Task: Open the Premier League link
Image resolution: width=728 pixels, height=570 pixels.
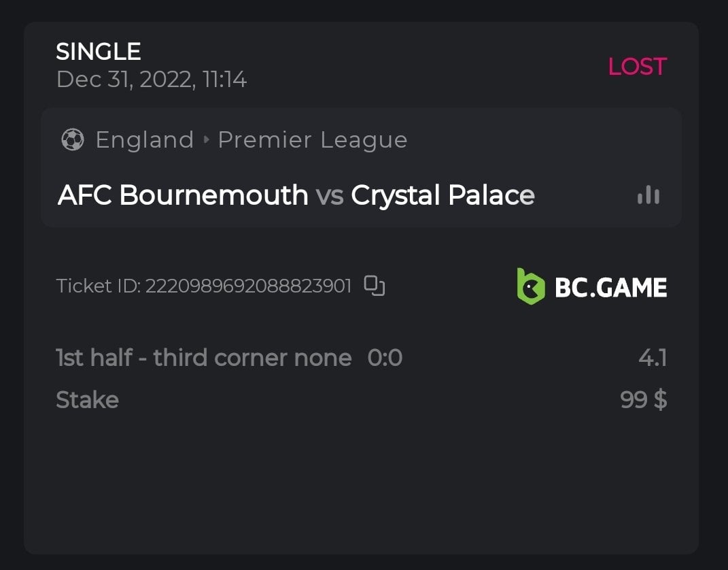Action: pos(312,140)
